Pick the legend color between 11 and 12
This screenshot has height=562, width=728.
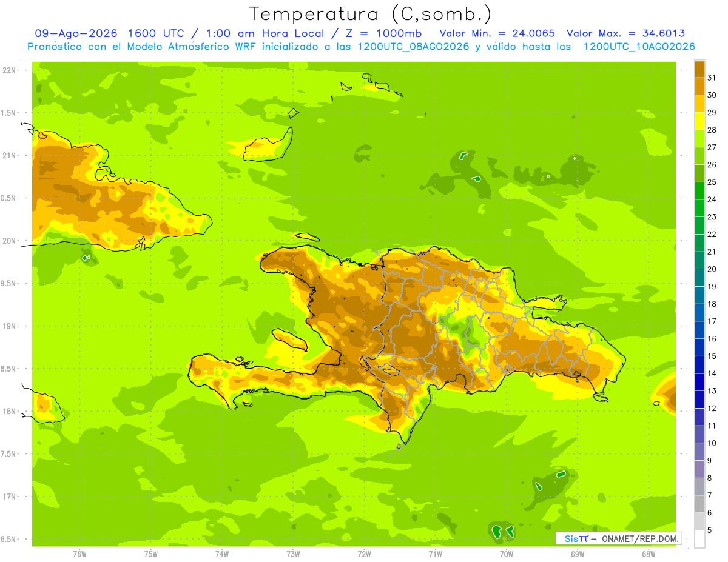tap(699, 417)
